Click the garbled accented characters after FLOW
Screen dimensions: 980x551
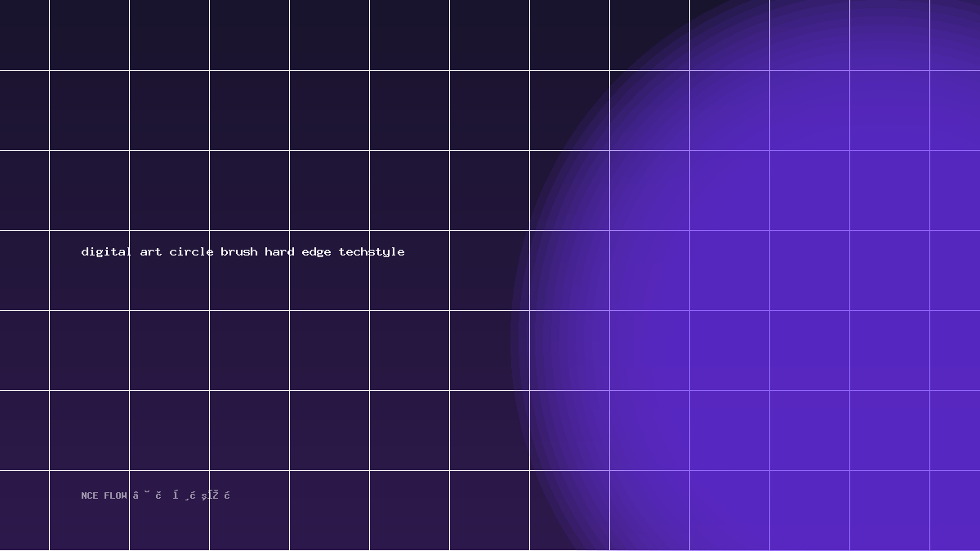coord(181,495)
